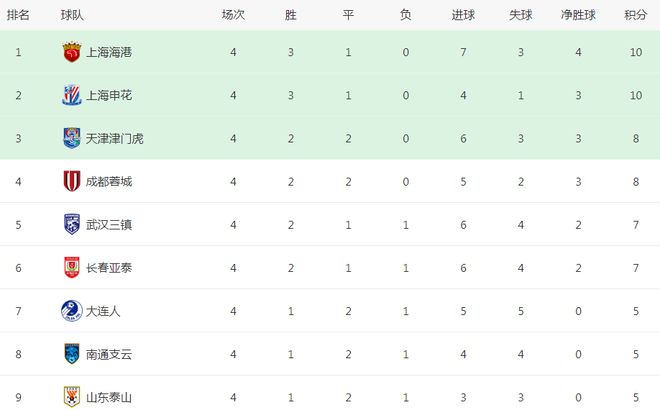This screenshot has height=410, width=660.
Task: Click the 大连人 round blue logo
Action: pos(72,311)
